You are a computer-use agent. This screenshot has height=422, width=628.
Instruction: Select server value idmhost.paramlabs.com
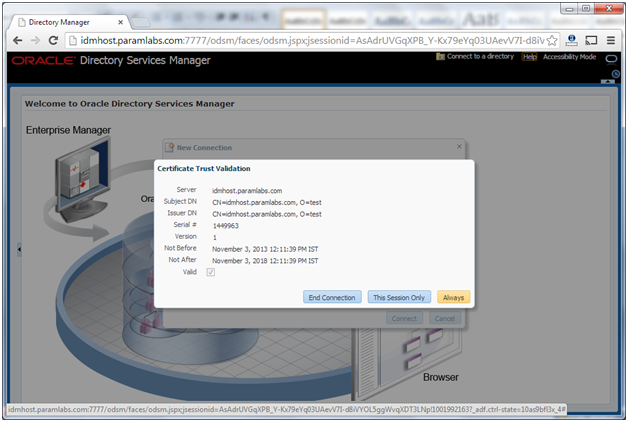click(247, 191)
